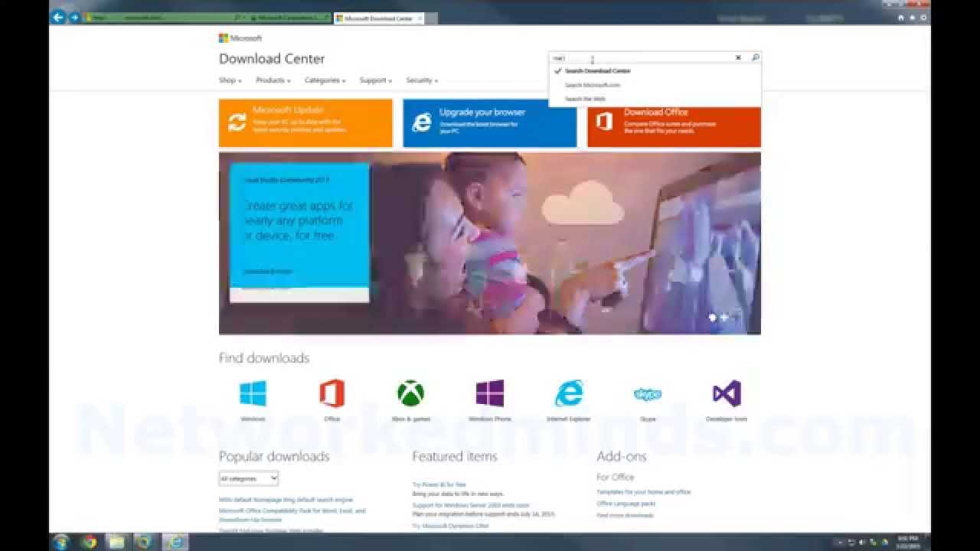980x551 pixels.
Task: Open Xbox & games downloads icon
Action: click(411, 393)
